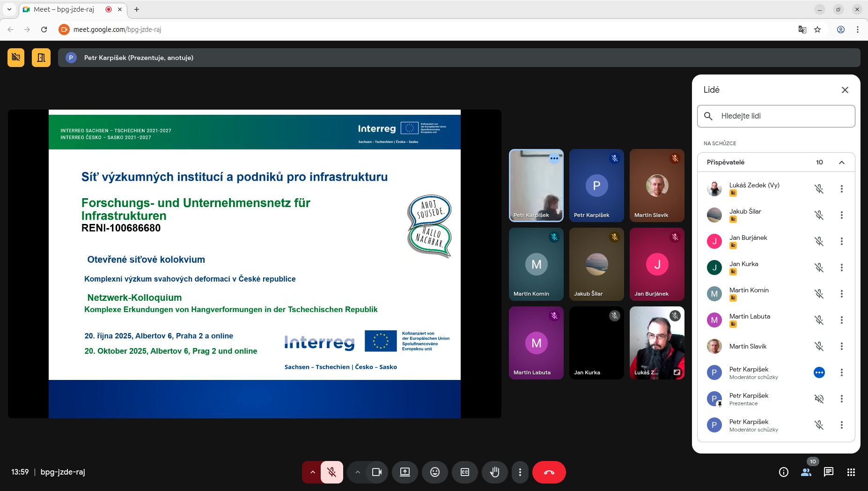Expand video settings arrow next to camera
Viewport: 868px width, 491px height.
click(358, 472)
